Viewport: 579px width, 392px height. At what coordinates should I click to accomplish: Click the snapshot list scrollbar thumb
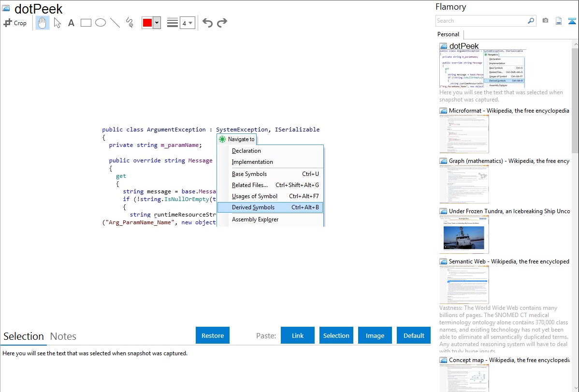click(575, 100)
